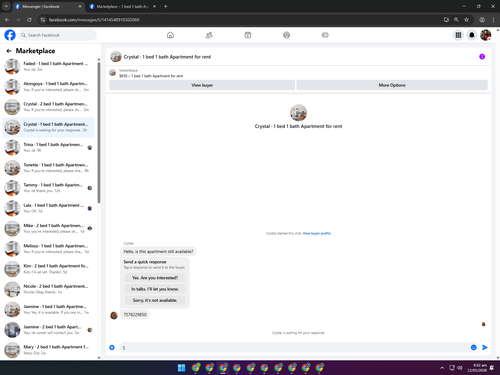
Task: Send quick reply 'Yes. Are you interested?'
Action: coord(155,278)
